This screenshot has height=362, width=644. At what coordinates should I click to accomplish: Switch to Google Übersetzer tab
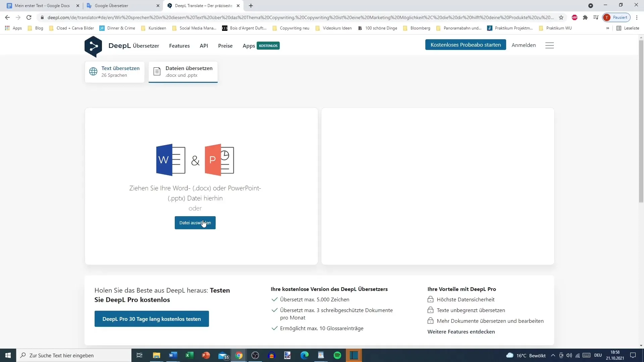point(122,6)
